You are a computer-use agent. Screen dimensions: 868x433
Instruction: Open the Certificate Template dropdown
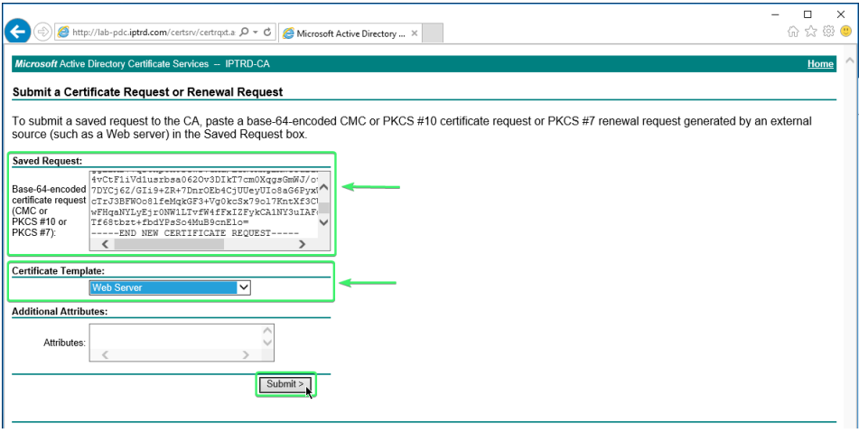[x=170, y=287]
